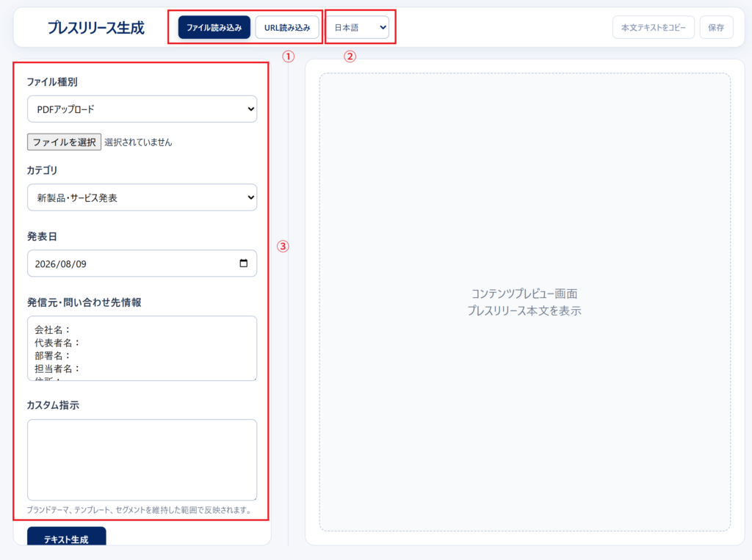The width and height of the screenshot is (752, 560).
Task: Switch to the URL読み込み tab
Action: pos(287,27)
